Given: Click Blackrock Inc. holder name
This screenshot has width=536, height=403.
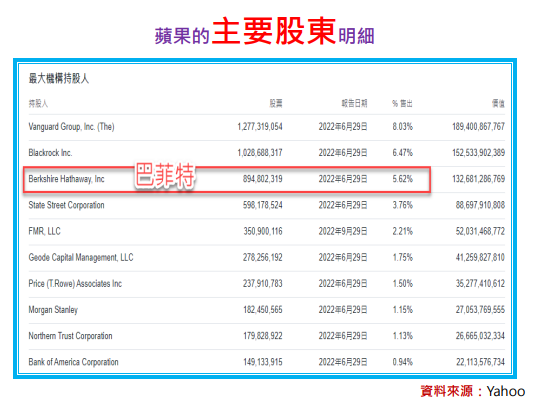Looking at the screenshot, I should [50, 153].
